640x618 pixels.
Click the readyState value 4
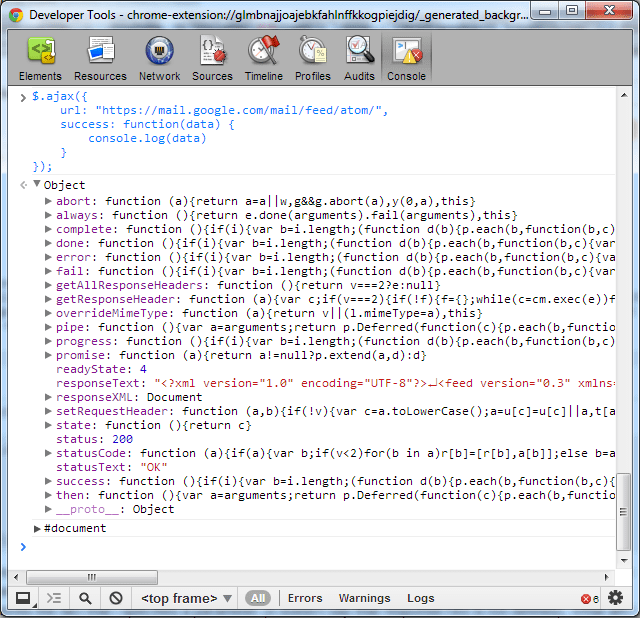(143, 369)
